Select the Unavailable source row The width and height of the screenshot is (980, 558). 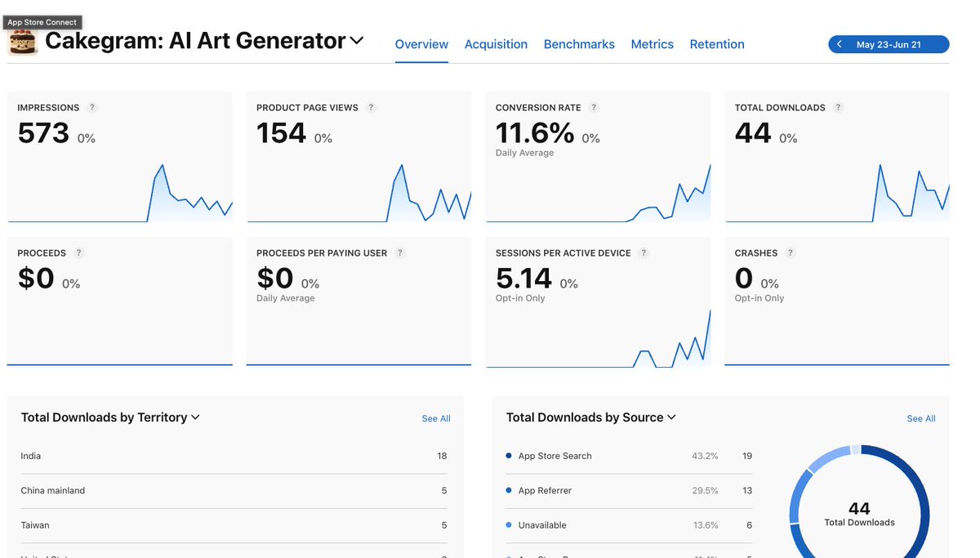coord(629,525)
